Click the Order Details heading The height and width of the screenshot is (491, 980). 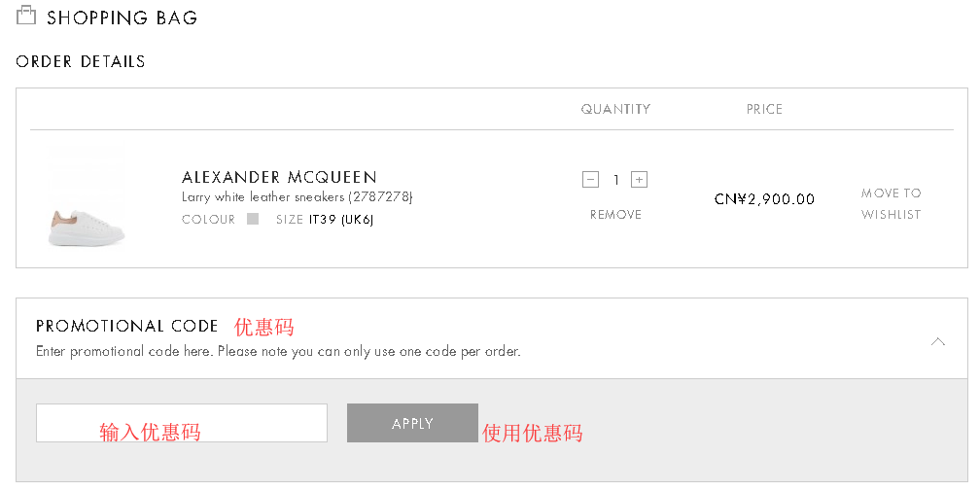[81, 61]
